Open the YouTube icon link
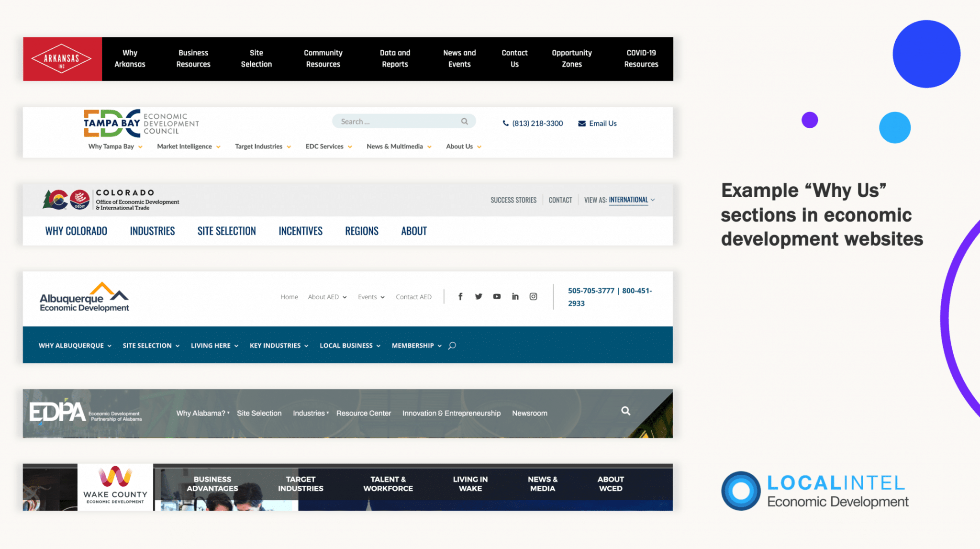Screen dimensions: 980x549 point(497,297)
